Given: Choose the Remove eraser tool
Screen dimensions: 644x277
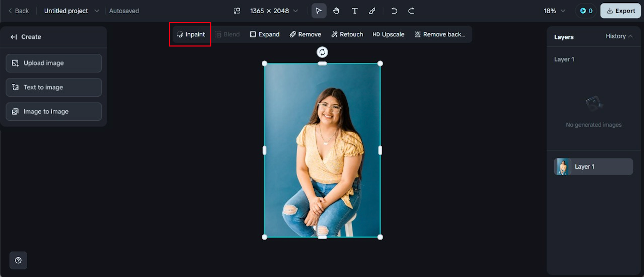Looking at the screenshot, I should coord(305,35).
